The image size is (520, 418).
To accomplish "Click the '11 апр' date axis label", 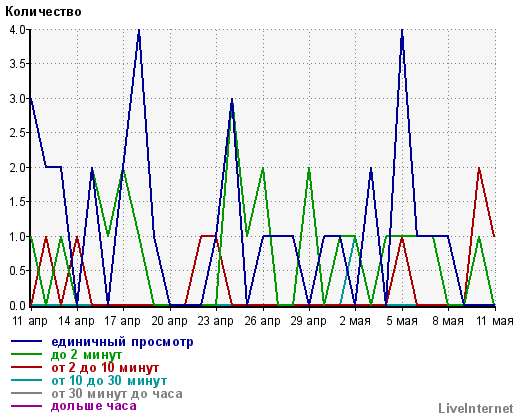I will click(x=30, y=321).
